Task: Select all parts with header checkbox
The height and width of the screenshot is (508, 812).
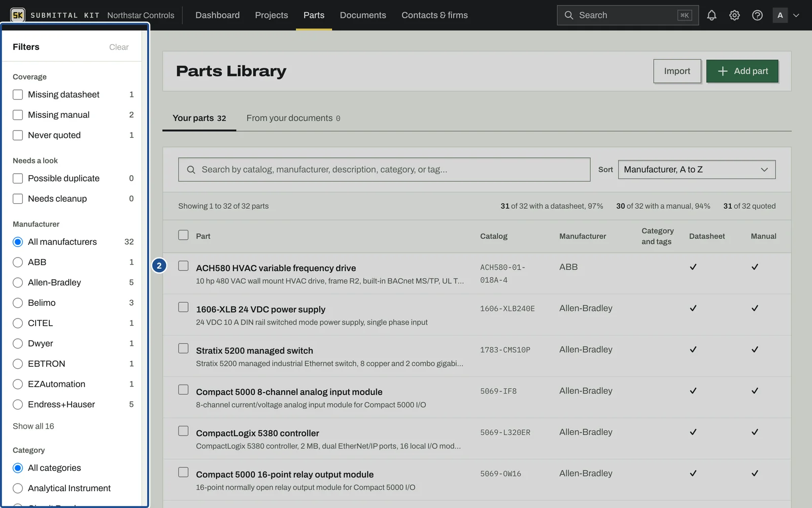Action: (x=183, y=235)
